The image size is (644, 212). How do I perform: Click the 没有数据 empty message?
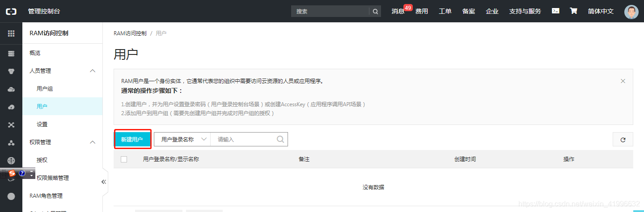pos(373,187)
